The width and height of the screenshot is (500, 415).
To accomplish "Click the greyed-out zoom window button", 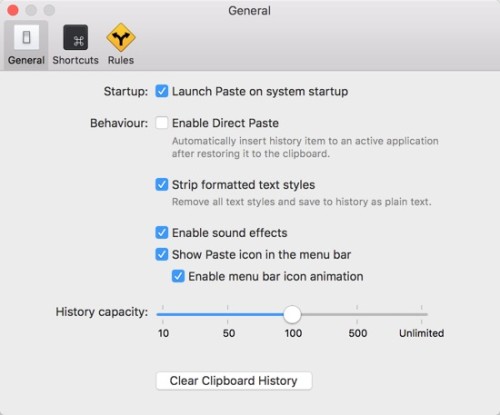I will click(49, 10).
